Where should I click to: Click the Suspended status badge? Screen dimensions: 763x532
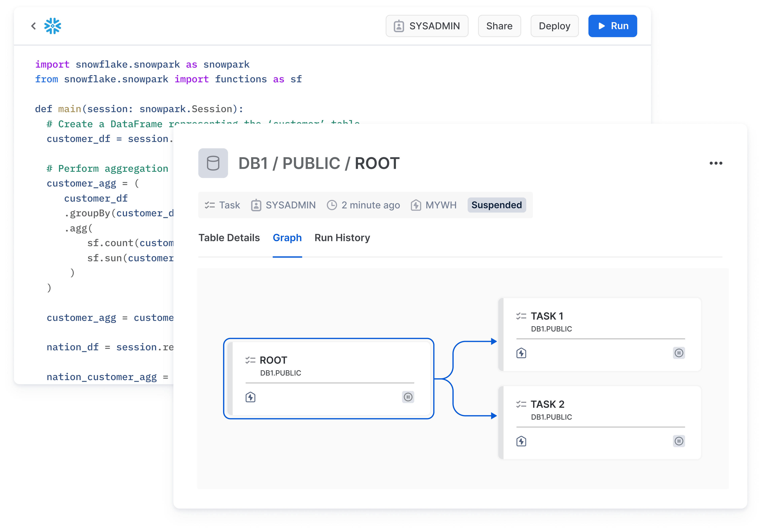click(497, 205)
